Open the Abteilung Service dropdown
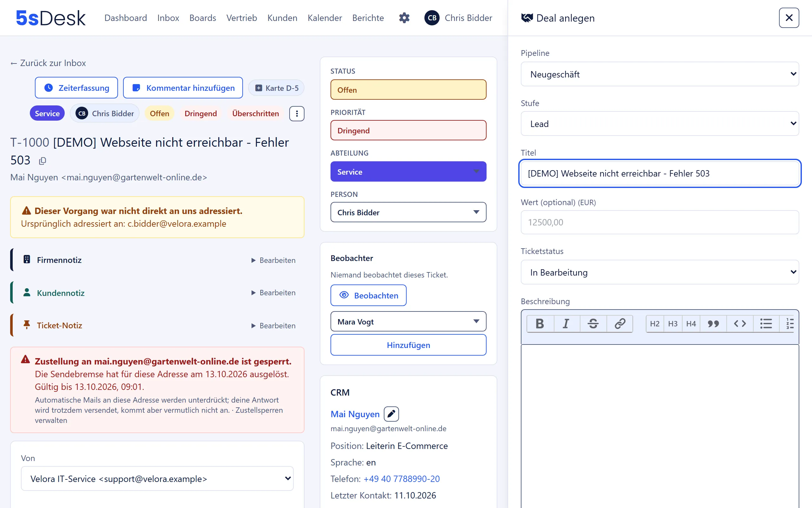Viewport: 812px width, 508px height. coord(408,172)
